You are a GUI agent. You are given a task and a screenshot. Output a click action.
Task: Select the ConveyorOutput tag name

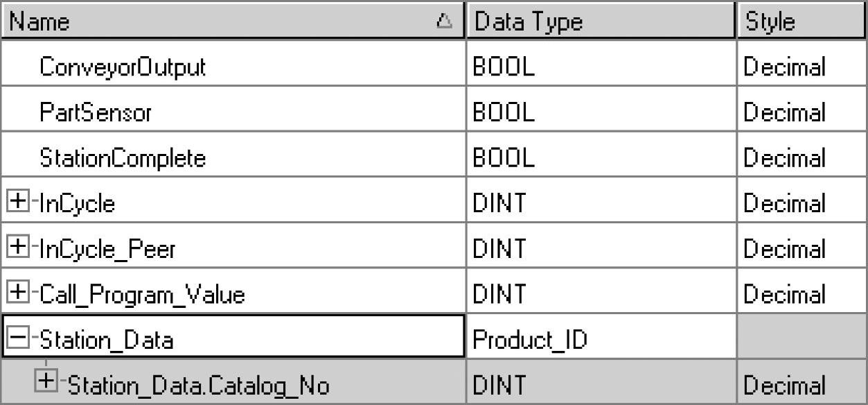point(123,67)
